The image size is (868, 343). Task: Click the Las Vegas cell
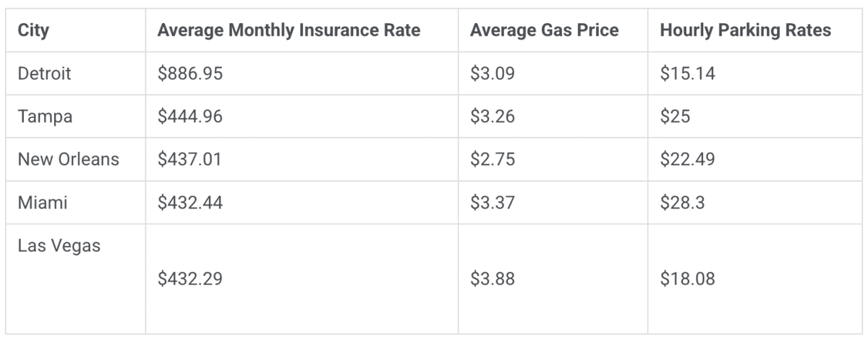click(59, 246)
